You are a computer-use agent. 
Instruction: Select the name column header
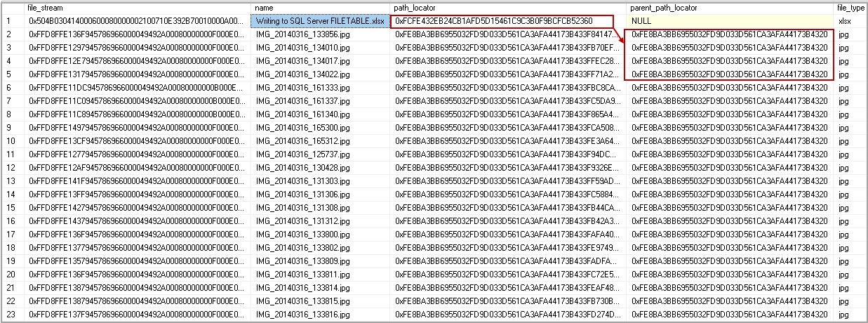click(x=321, y=8)
